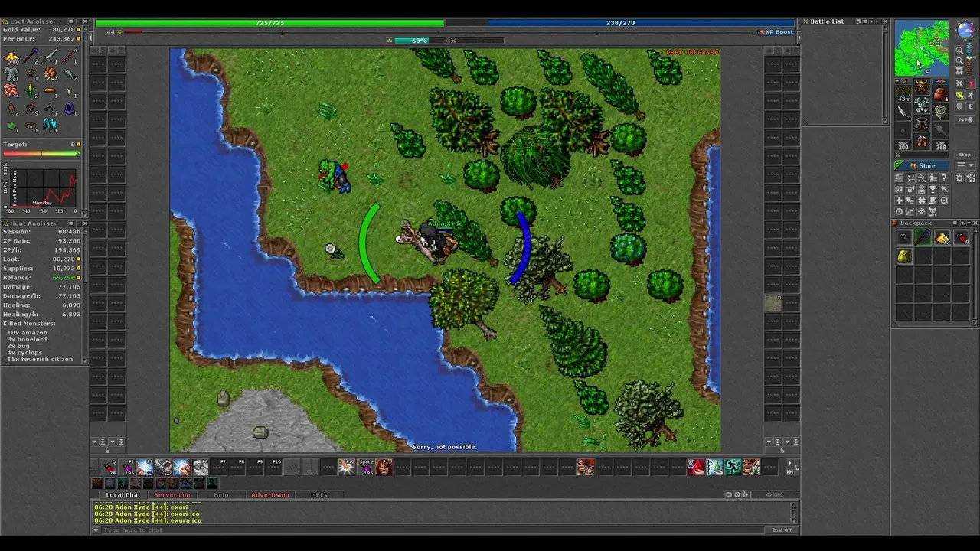Click the minimap thumbnail
The width and height of the screenshot is (980, 551).
pos(922,48)
